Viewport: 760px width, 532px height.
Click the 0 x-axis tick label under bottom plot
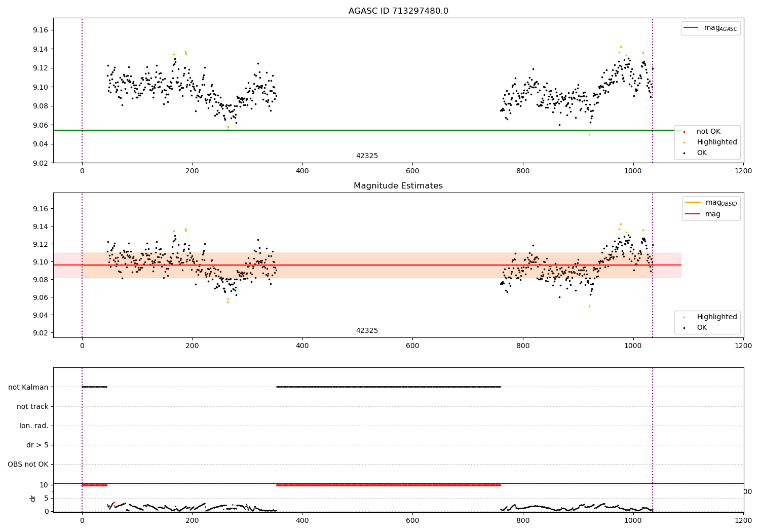click(x=82, y=521)
